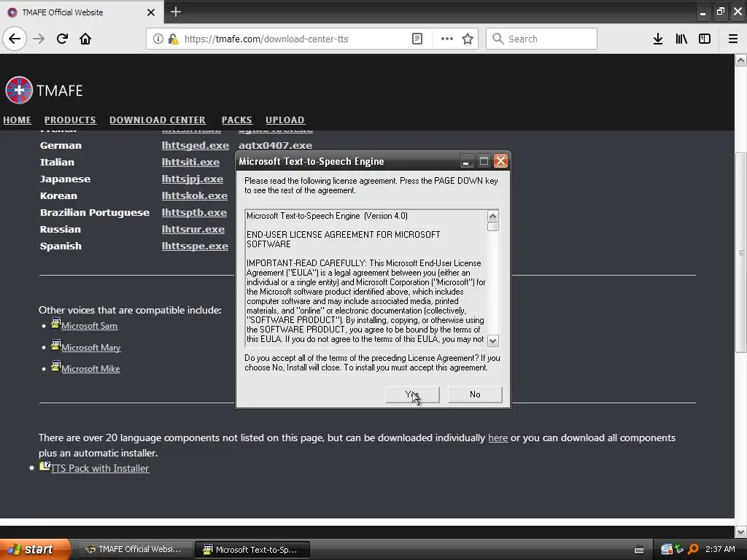This screenshot has width=747, height=560.
Task: Download lhttsiti.exe Italian voice
Action: pyautogui.click(x=190, y=163)
